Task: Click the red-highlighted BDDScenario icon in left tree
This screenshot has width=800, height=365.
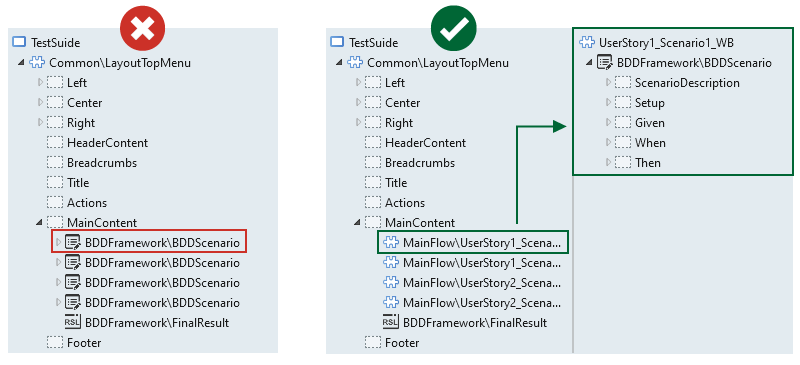Action: pyautogui.click(x=73, y=242)
